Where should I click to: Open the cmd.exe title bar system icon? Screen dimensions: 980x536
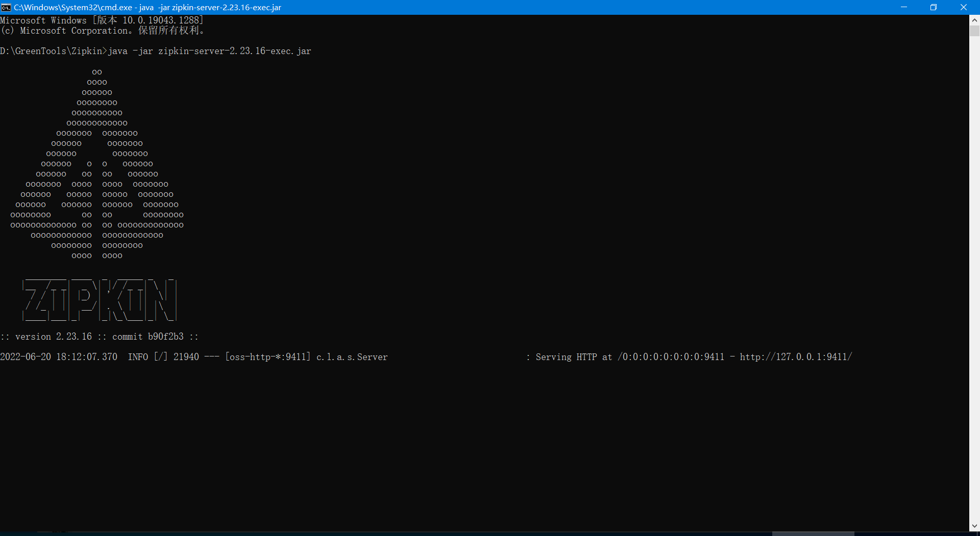click(6, 7)
